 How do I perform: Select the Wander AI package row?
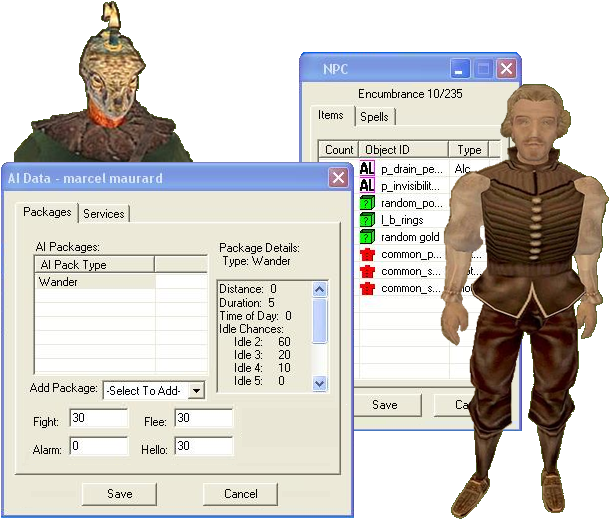click(121, 282)
